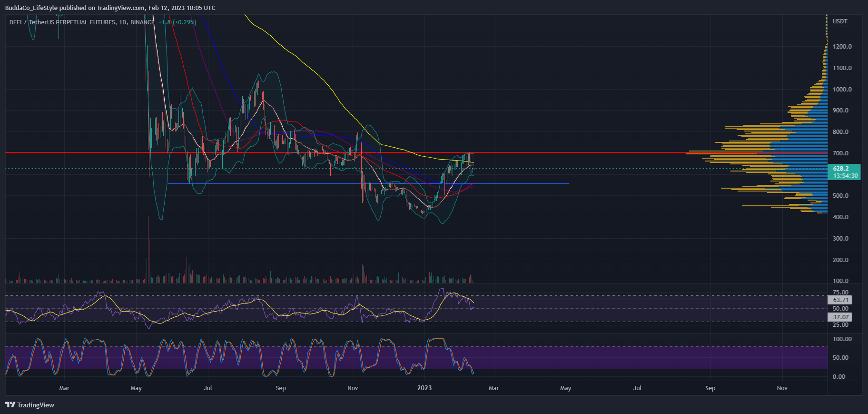Click the 200.0 price axis label
868x414 pixels.
coord(840,260)
